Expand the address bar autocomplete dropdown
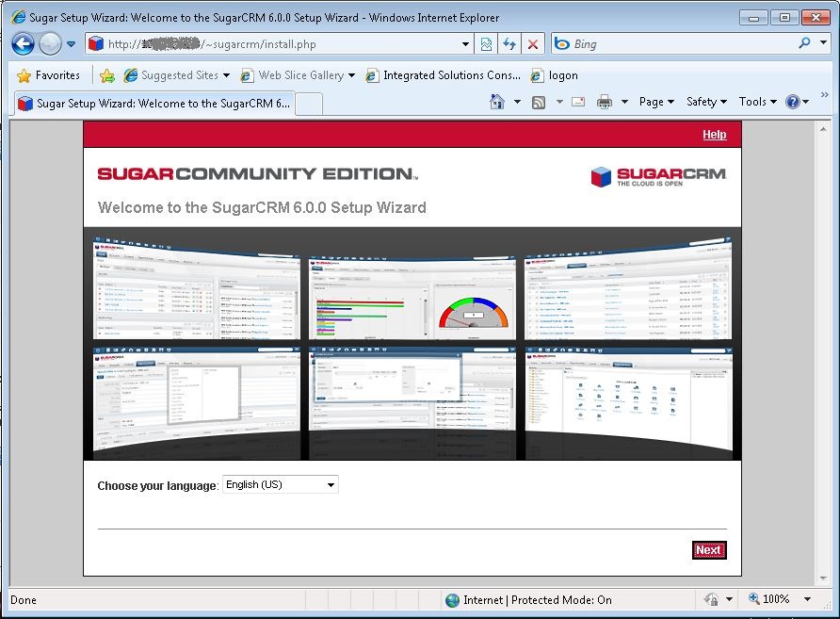The width and height of the screenshot is (840, 619). pos(465,44)
